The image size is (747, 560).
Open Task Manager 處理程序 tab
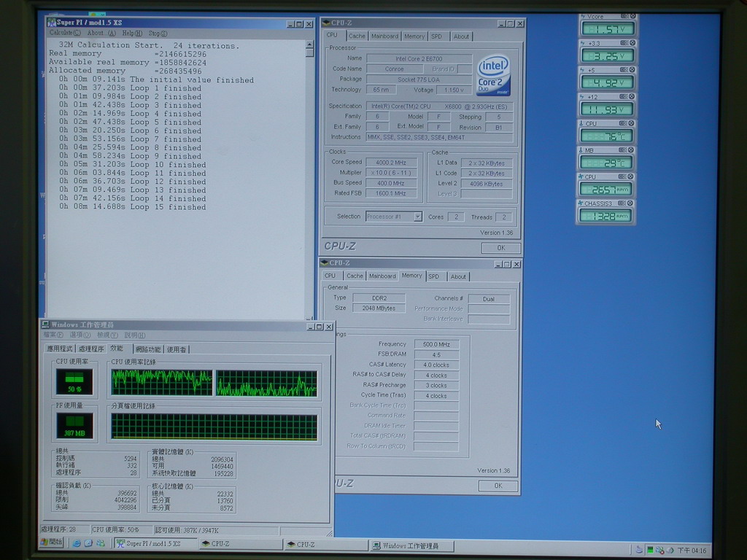pyautogui.click(x=91, y=349)
